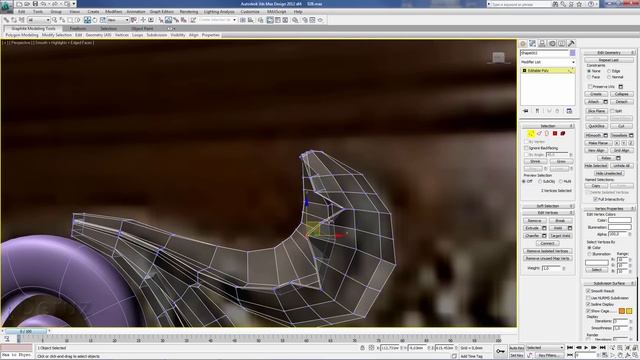Click the Selection Lock padlock icon
This screenshot has width=640, height=360.
pyautogui.click(x=362, y=348)
